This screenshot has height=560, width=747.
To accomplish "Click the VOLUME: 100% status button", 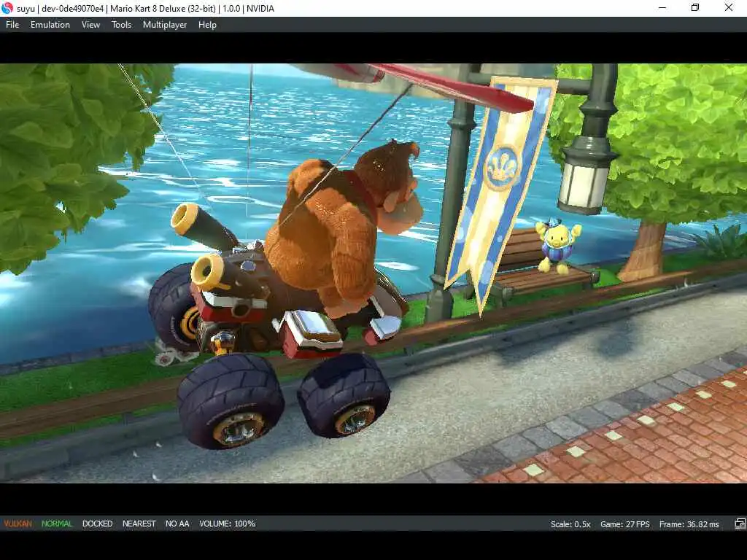I will pyautogui.click(x=228, y=524).
